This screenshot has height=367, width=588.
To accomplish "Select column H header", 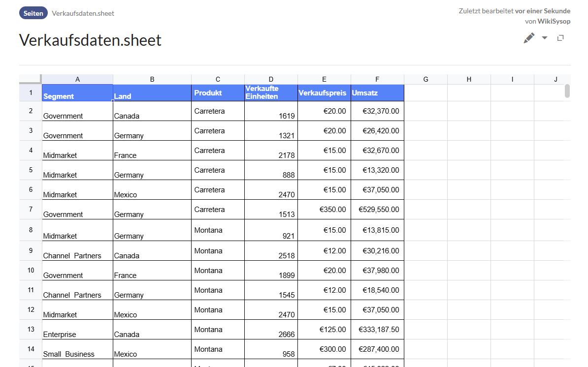I will 469,79.
